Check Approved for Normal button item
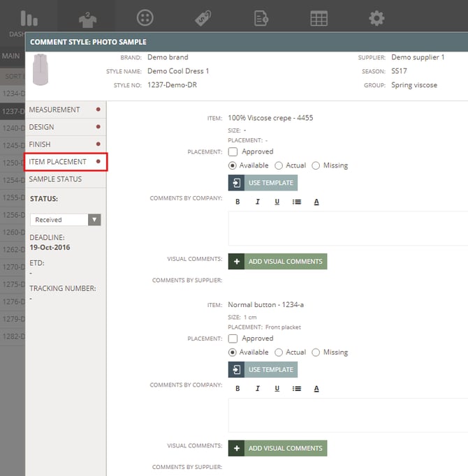Image resolution: width=468 pixels, height=476 pixels. coord(233,339)
